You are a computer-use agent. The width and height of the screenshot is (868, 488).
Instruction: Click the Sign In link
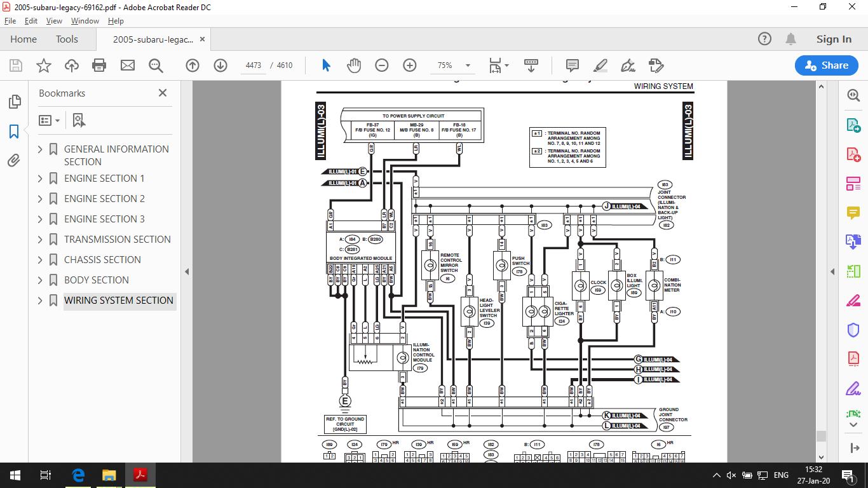click(x=834, y=39)
